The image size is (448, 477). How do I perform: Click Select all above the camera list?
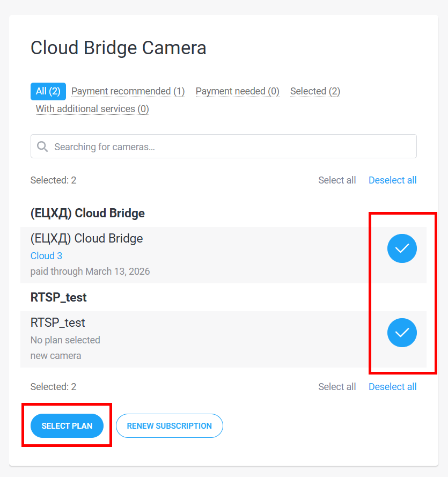point(337,180)
